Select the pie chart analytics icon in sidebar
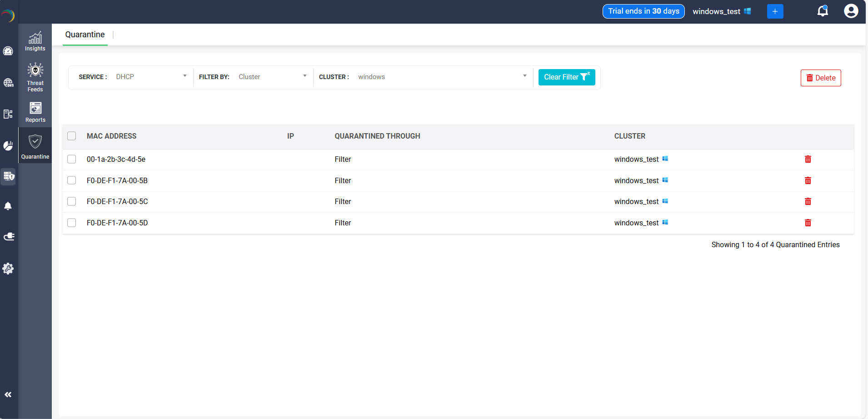868x419 pixels. pyautogui.click(x=8, y=145)
